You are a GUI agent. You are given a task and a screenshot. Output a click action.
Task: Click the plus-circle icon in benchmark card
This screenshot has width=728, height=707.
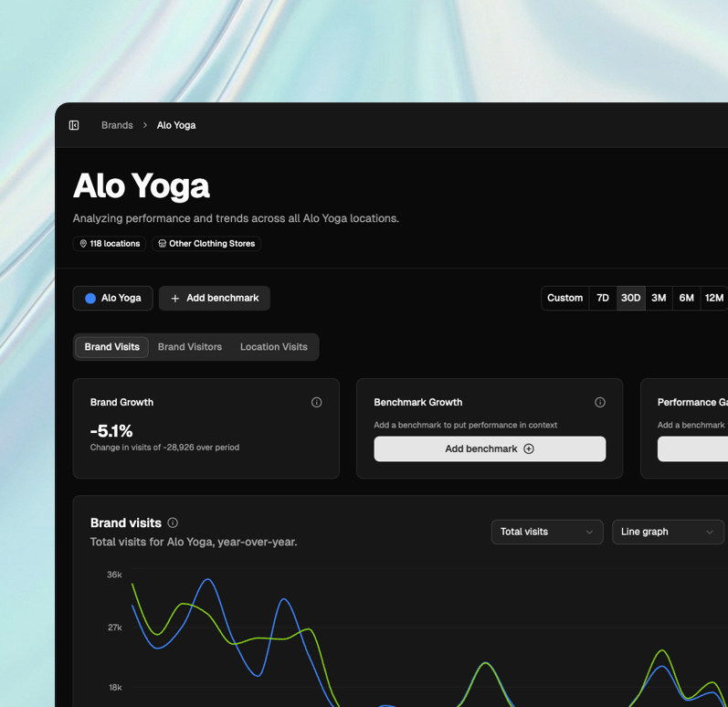529,448
